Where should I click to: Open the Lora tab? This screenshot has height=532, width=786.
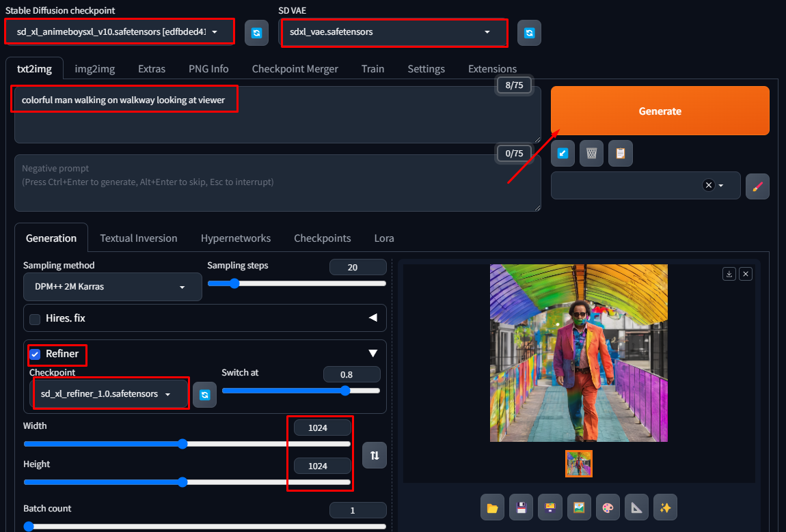click(383, 238)
